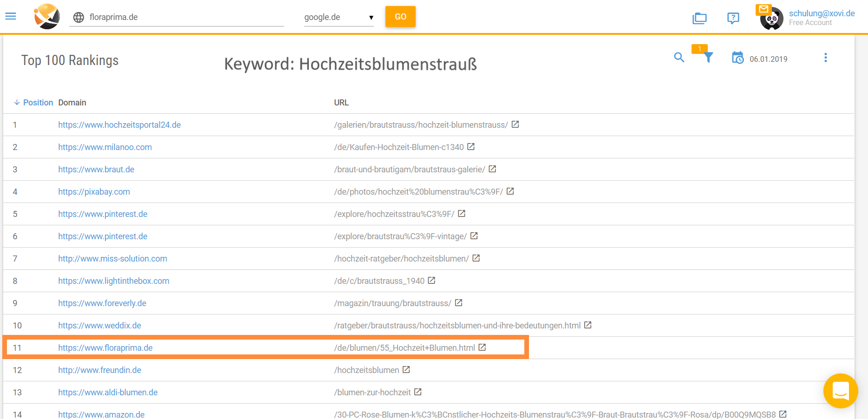
Task: Click the Domain column header
Action: [72, 103]
